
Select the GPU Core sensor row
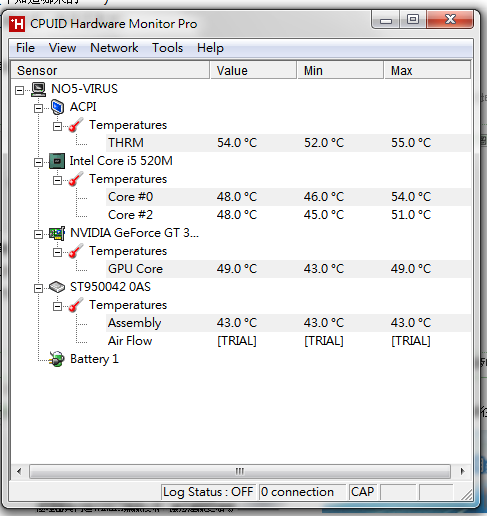[x=289, y=269]
